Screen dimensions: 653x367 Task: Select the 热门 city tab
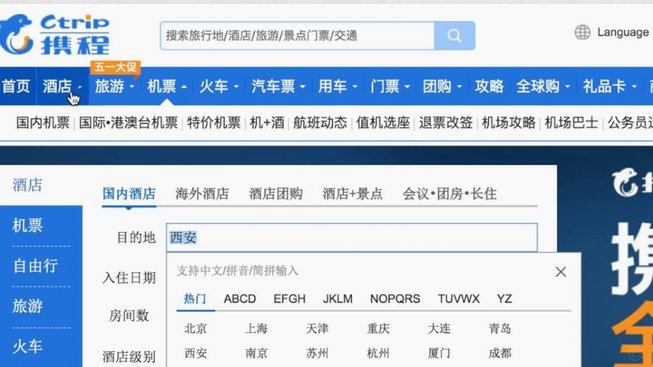tap(195, 299)
